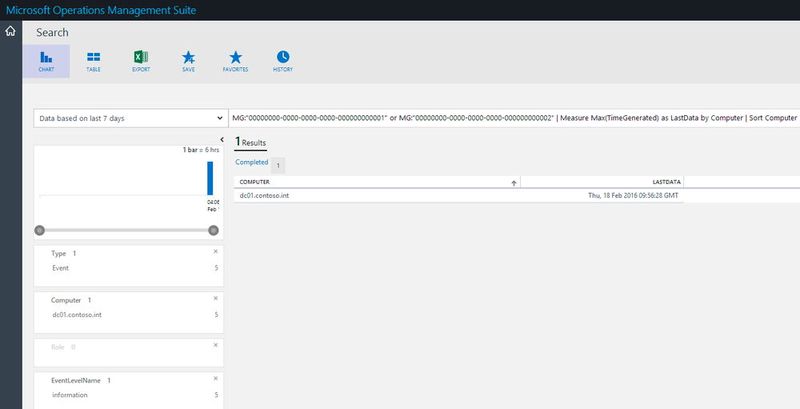The width and height of the screenshot is (800, 409).
Task: Click the left time range slider handle
Action: pyautogui.click(x=40, y=231)
